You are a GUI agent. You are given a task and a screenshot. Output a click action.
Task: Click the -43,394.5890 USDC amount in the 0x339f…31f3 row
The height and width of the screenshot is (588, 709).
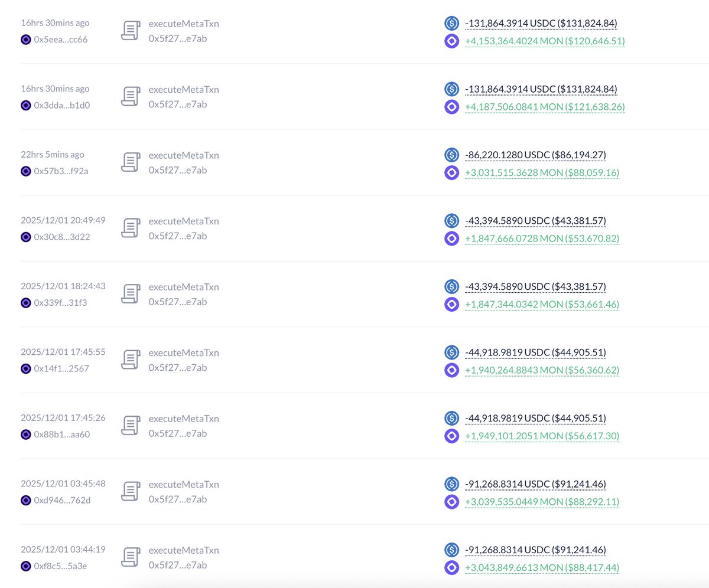point(535,286)
